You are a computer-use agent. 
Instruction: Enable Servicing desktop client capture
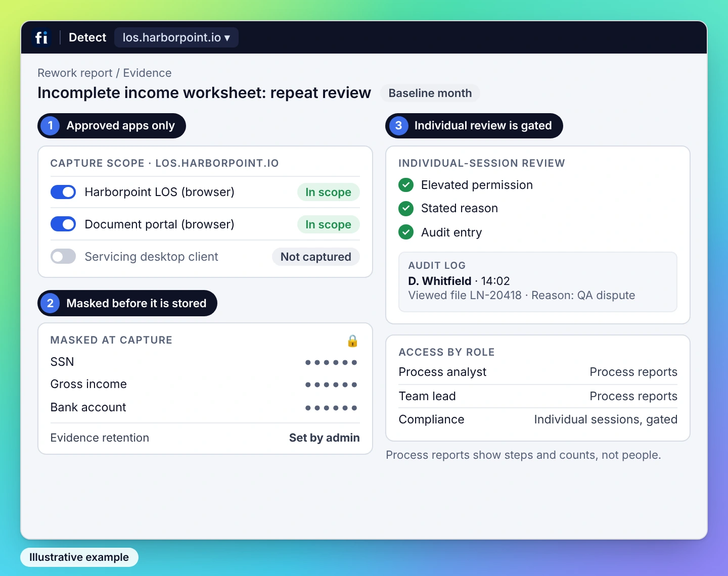[x=63, y=257]
